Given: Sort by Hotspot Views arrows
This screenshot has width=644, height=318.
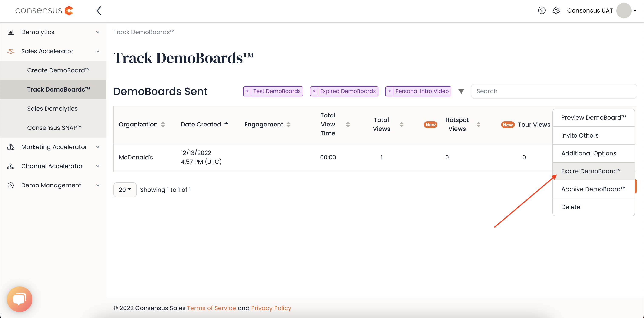Looking at the screenshot, I should pyautogui.click(x=479, y=124).
